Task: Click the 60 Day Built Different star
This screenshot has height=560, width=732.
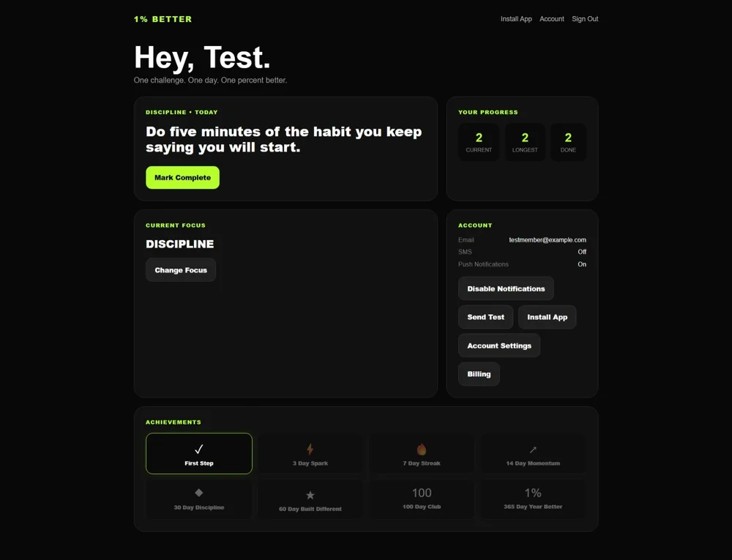Action: click(x=310, y=499)
